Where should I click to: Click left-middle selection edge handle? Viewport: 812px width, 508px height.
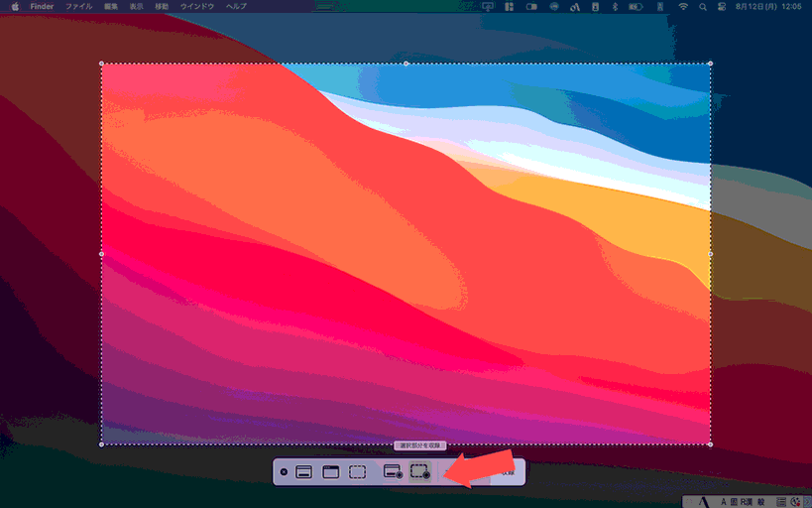click(101, 254)
